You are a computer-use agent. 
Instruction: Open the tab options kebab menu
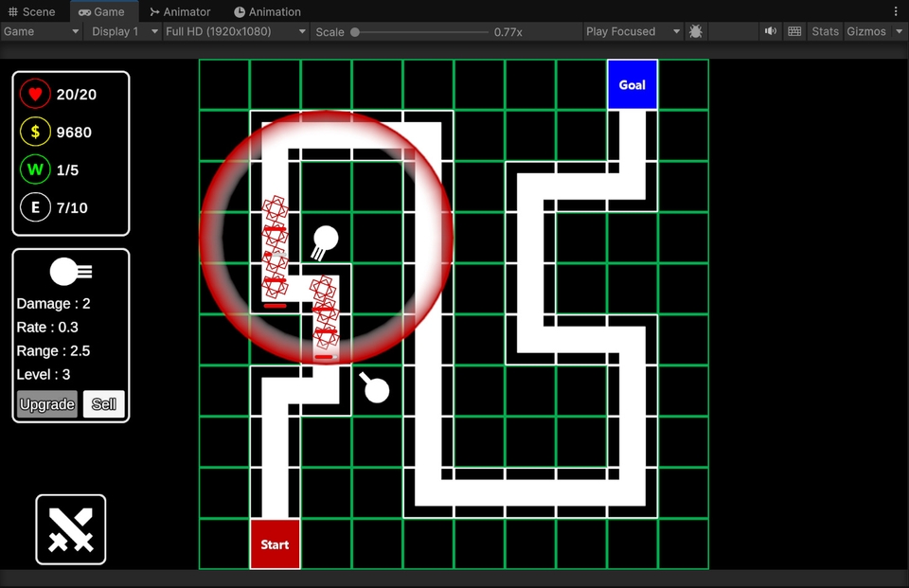[x=897, y=11]
